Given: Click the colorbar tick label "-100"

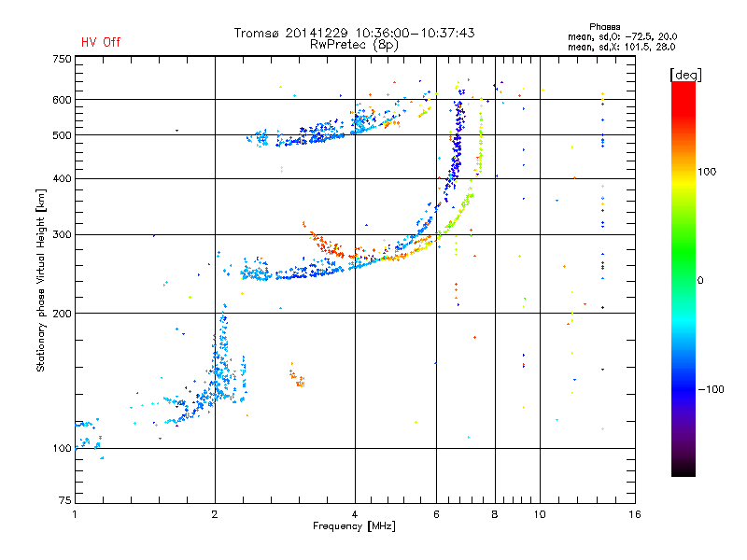Looking at the screenshot, I should pos(711,389).
